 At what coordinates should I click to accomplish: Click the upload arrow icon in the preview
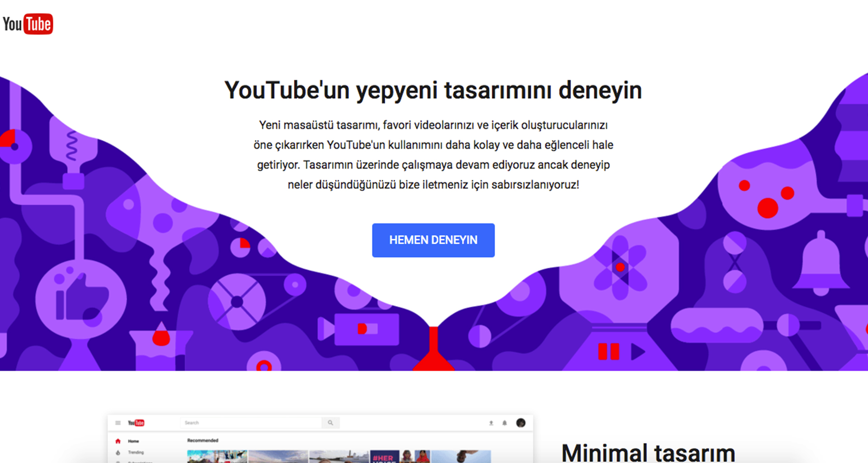tap(491, 423)
